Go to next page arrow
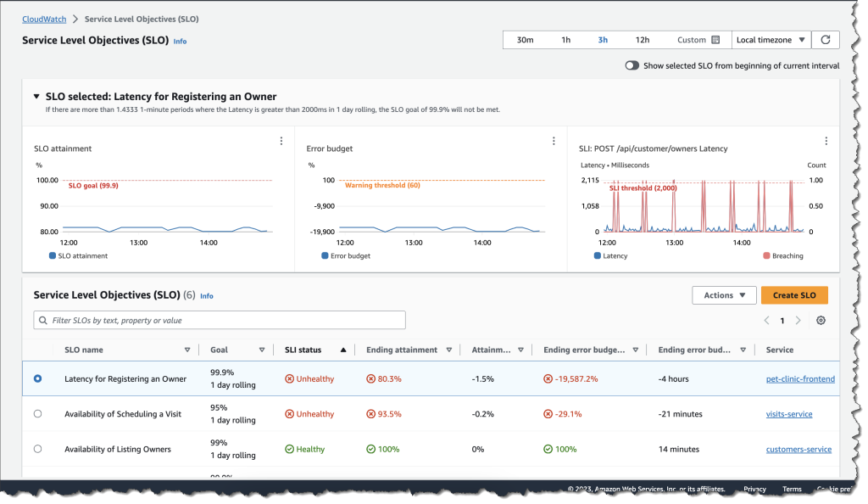This screenshot has height=504, width=868. 798,321
